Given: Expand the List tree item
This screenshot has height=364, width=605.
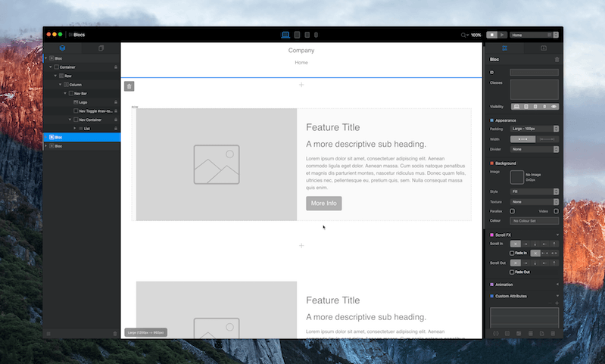Looking at the screenshot, I should pyautogui.click(x=75, y=129).
